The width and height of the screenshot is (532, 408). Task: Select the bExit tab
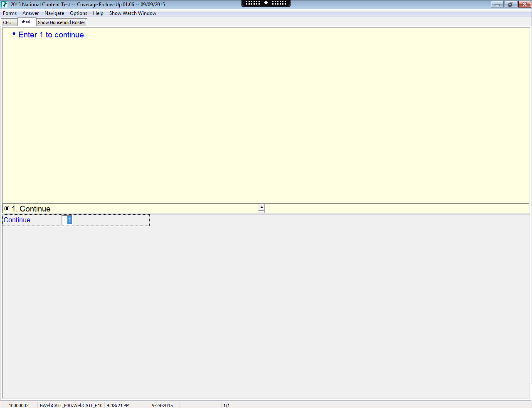tap(27, 22)
